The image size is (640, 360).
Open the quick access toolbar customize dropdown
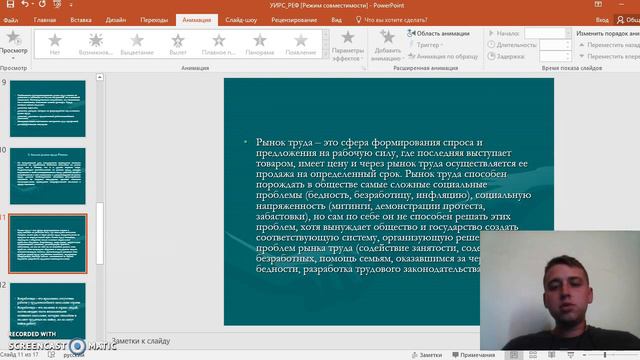[x=71, y=5]
